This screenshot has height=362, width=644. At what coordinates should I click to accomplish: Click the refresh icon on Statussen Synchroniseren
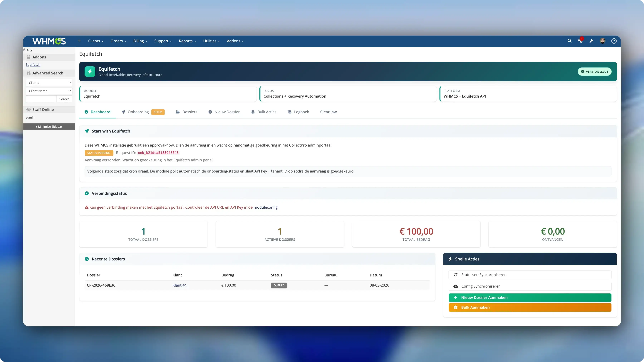click(x=456, y=275)
